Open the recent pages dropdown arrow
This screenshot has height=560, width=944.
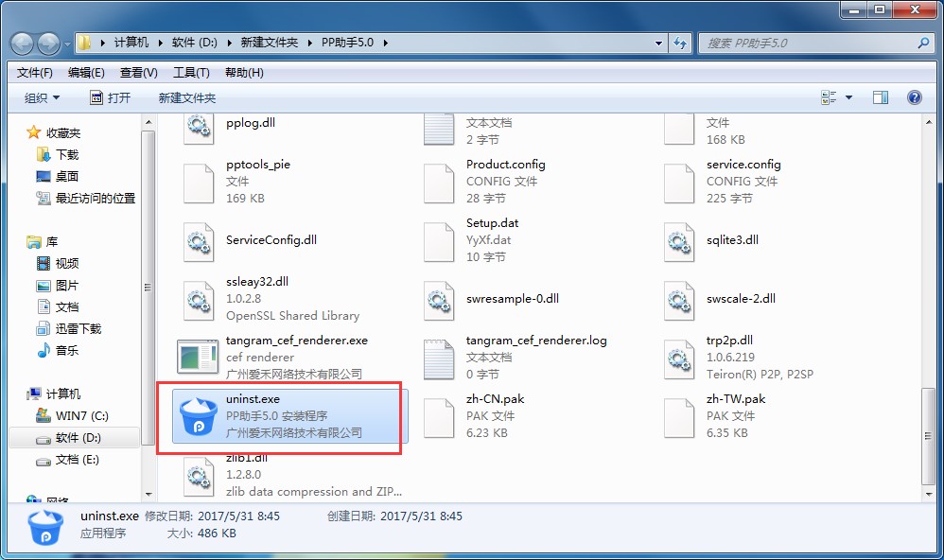pyautogui.click(x=67, y=44)
